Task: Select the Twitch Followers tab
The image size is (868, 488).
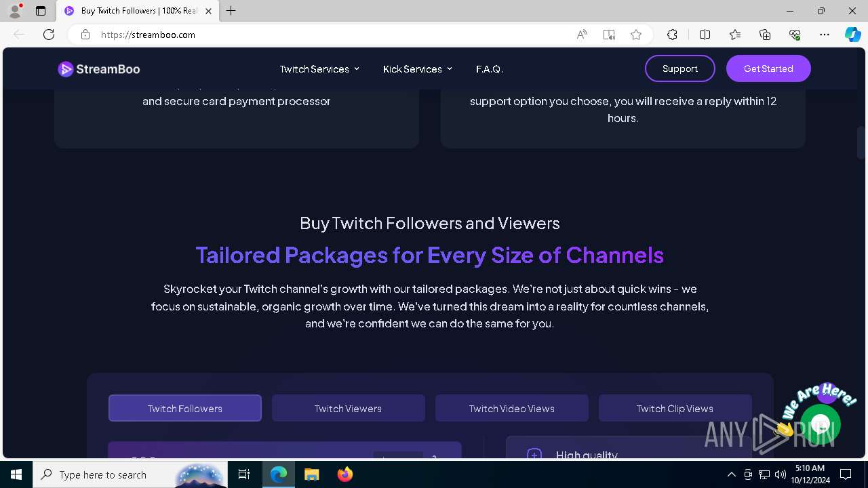Action: pyautogui.click(x=185, y=408)
